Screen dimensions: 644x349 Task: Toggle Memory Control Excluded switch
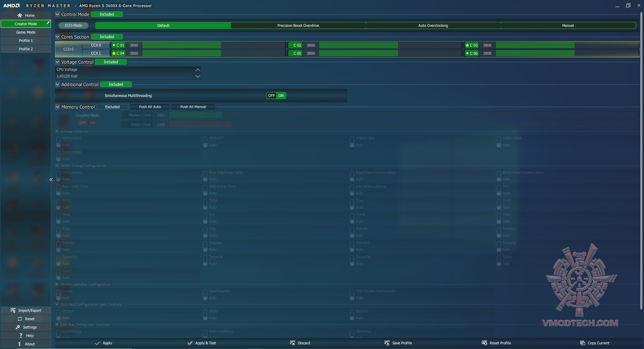coord(112,107)
